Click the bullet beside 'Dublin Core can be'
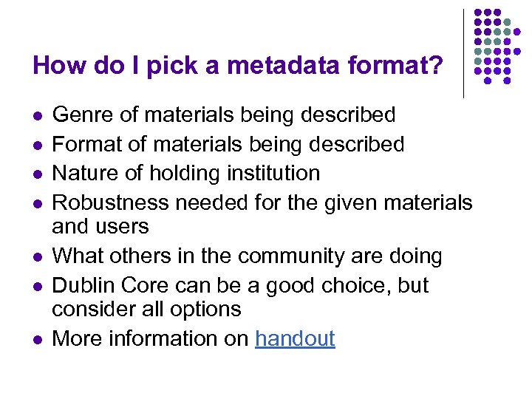Image resolution: width=532 pixels, height=399 pixels. click(36, 287)
